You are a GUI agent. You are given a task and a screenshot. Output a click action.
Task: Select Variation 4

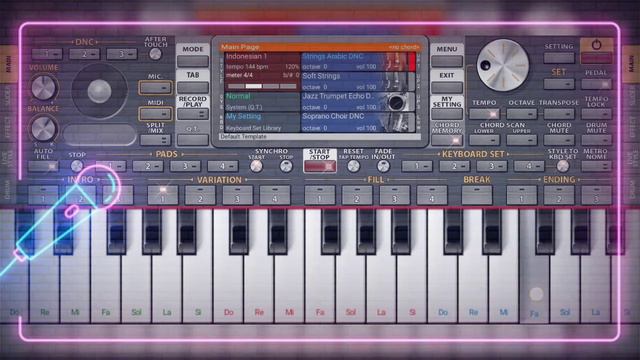[275, 195]
